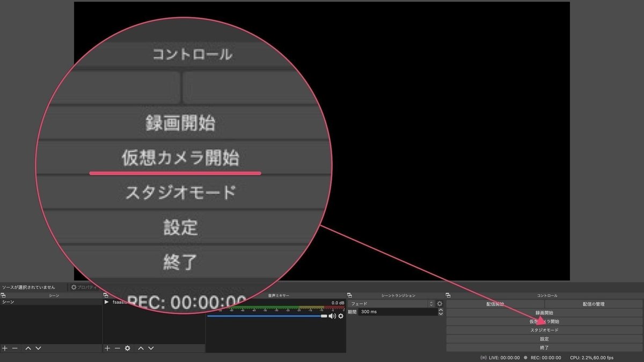
Task: Select the シーン row in scenes list
Action: point(51,302)
